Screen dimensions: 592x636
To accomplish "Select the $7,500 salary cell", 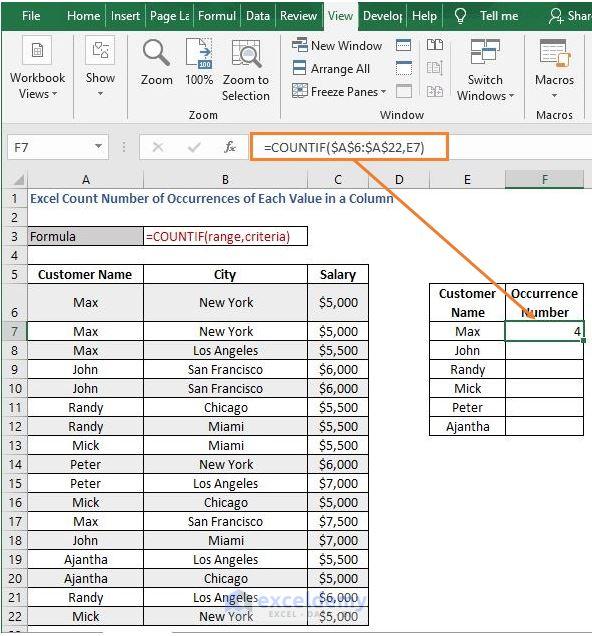I will tap(338, 522).
